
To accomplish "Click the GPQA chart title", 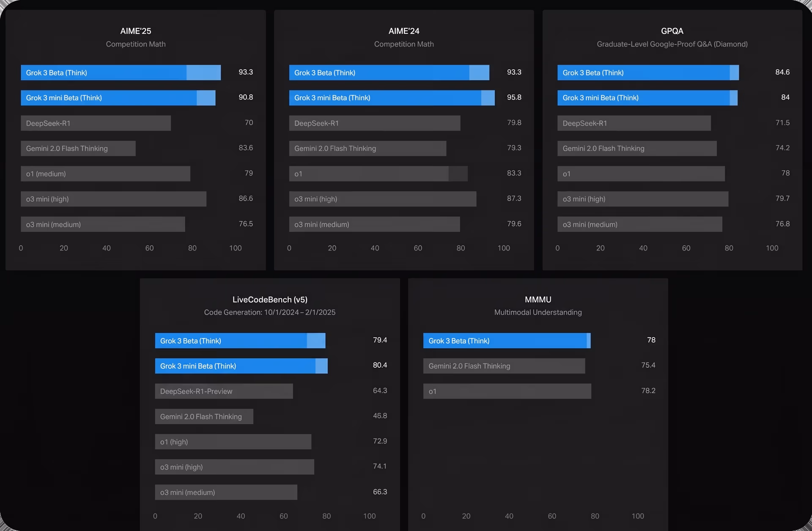I will [672, 31].
